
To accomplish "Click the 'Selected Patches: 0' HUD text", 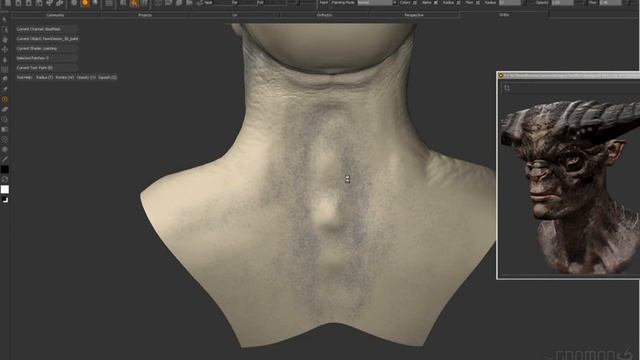I will (x=33, y=58).
